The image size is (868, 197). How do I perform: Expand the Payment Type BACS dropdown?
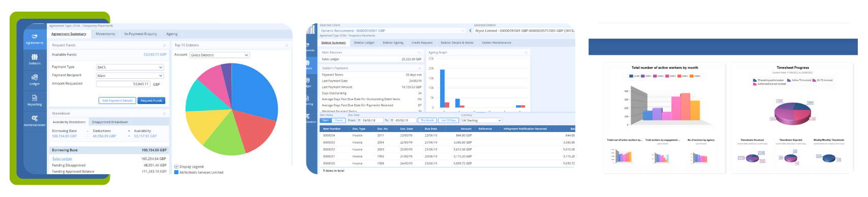(x=130, y=67)
